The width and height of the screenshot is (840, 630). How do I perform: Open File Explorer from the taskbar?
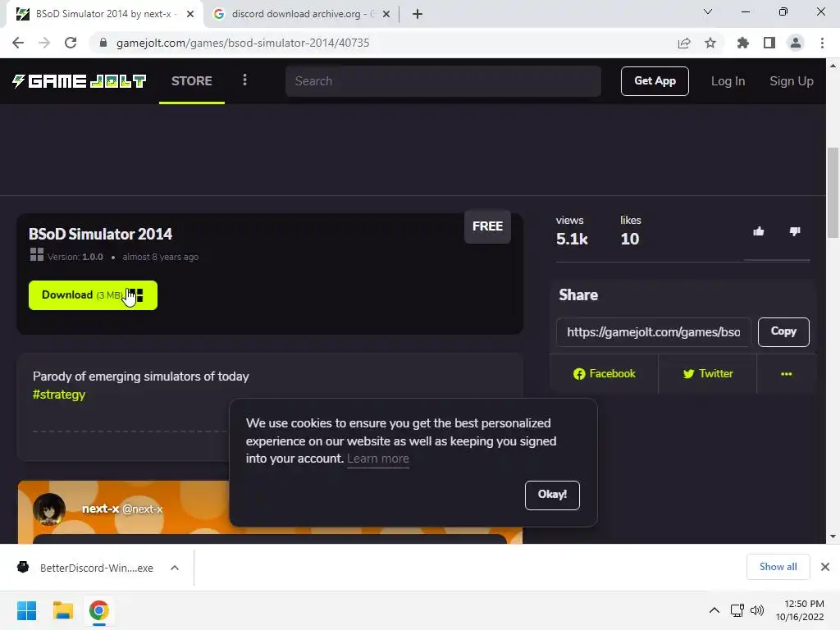point(62,610)
